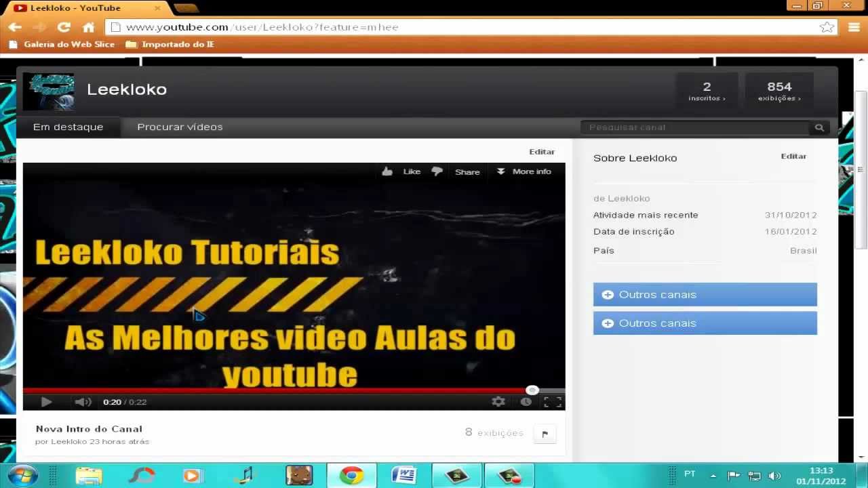Screen dimensions: 868x488
Task: Click the 8 exibições view count
Action: coord(494,432)
